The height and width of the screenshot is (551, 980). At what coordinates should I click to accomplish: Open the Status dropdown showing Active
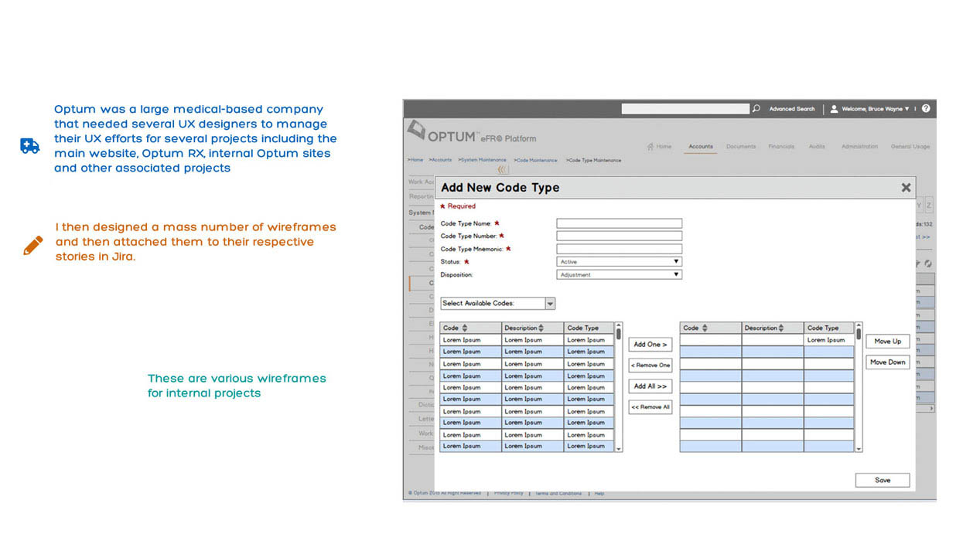(x=619, y=262)
